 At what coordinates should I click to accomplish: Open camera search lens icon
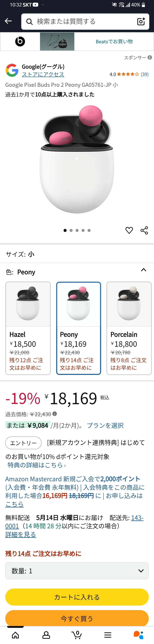(x=141, y=21)
